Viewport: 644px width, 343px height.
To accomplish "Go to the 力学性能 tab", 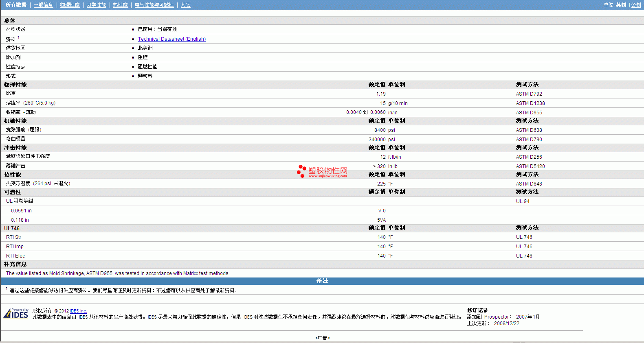I will 96,5.
